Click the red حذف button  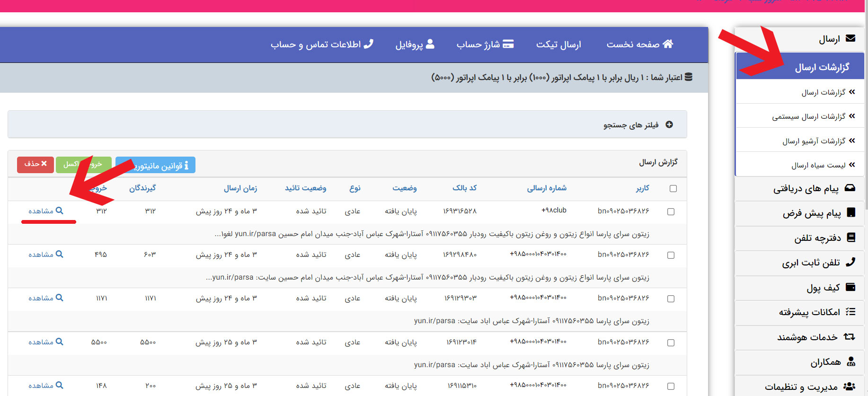point(35,164)
